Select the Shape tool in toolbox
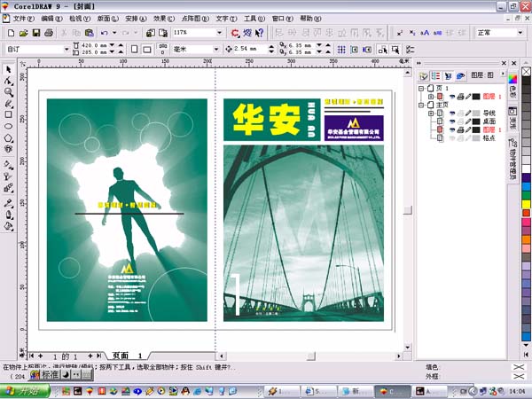The image size is (532, 399). click(x=9, y=81)
